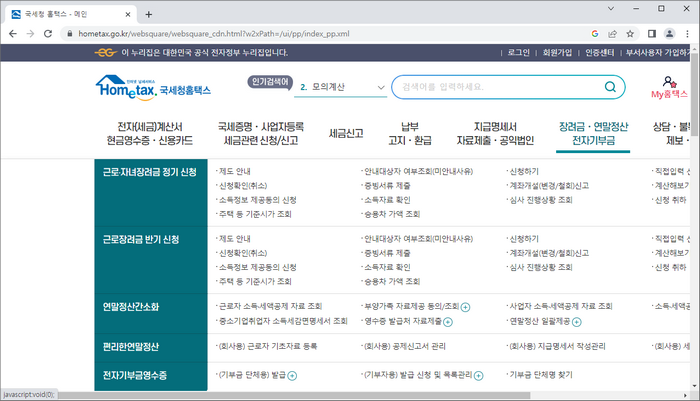Image resolution: width=700 pixels, height=401 pixels.
Task: Close the 국세청 홈택스 tab
Action: (x=128, y=15)
